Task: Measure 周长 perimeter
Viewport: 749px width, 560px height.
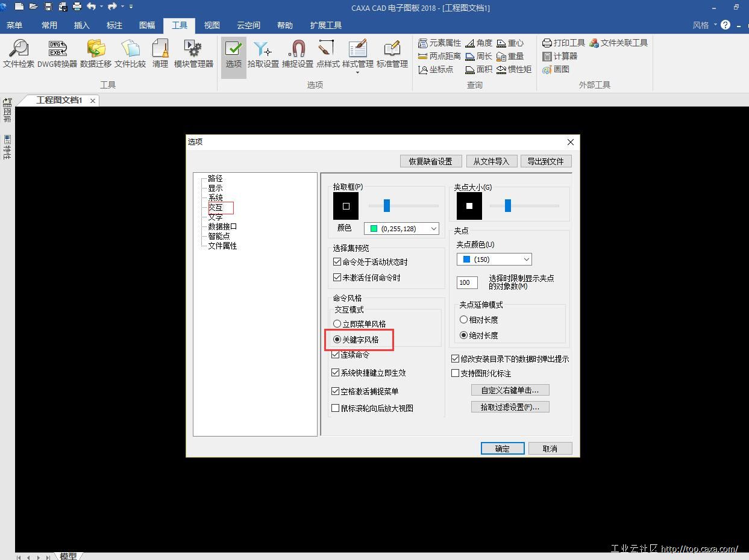Action: (x=479, y=56)
